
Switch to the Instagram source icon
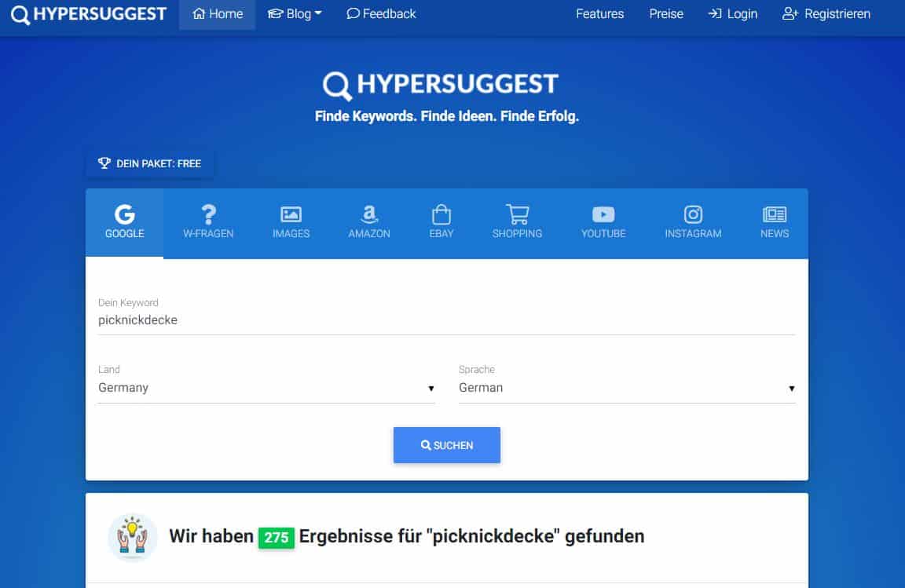[x=693, y=215]
